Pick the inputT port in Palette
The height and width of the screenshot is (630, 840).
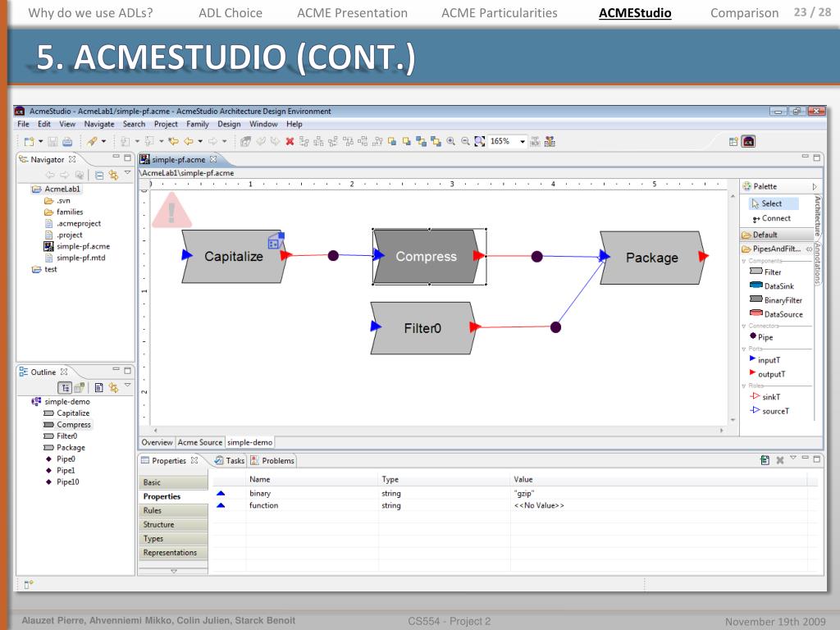point(765,360)
